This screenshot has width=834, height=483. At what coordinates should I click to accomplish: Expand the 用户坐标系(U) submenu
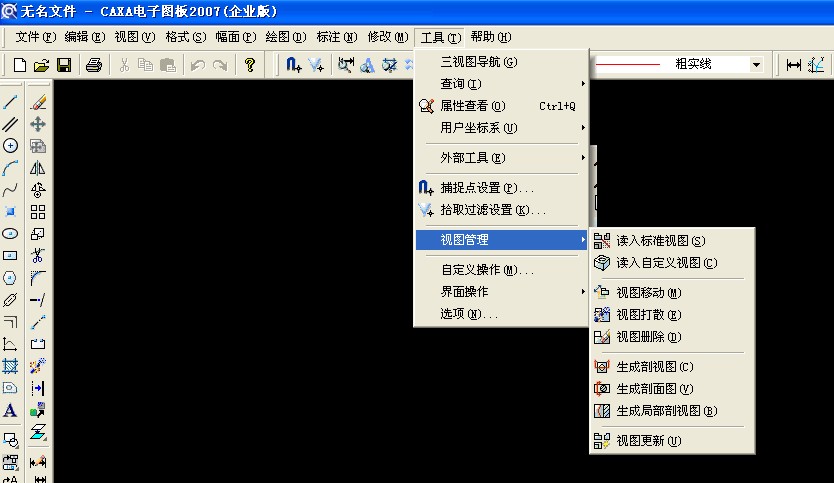pos(502,128)
